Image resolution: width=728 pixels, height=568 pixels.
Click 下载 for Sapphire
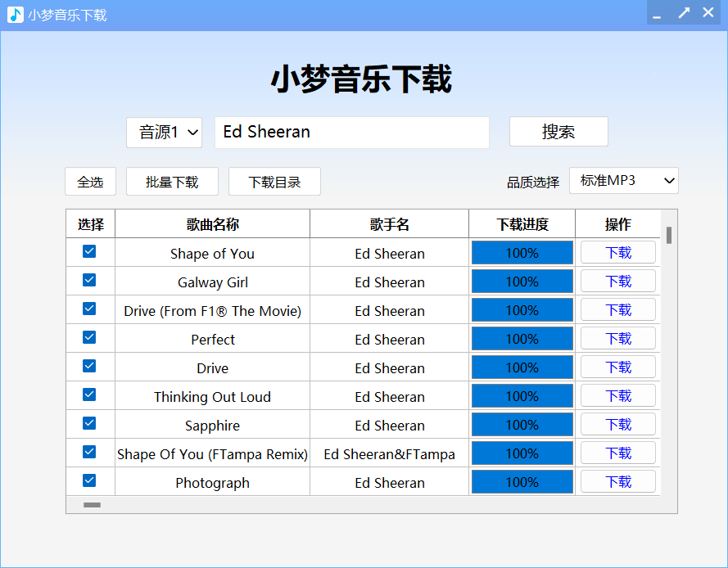click(x=618, y=424)
